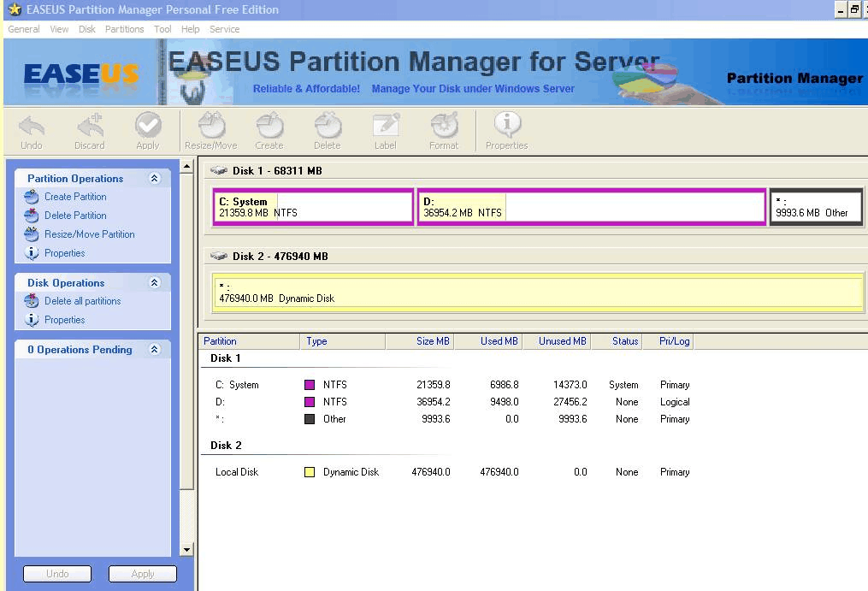The width and height of the screenshot is (868, 591).
Task: Click the Undo button below pending operations
Action: tap(57, 574)
